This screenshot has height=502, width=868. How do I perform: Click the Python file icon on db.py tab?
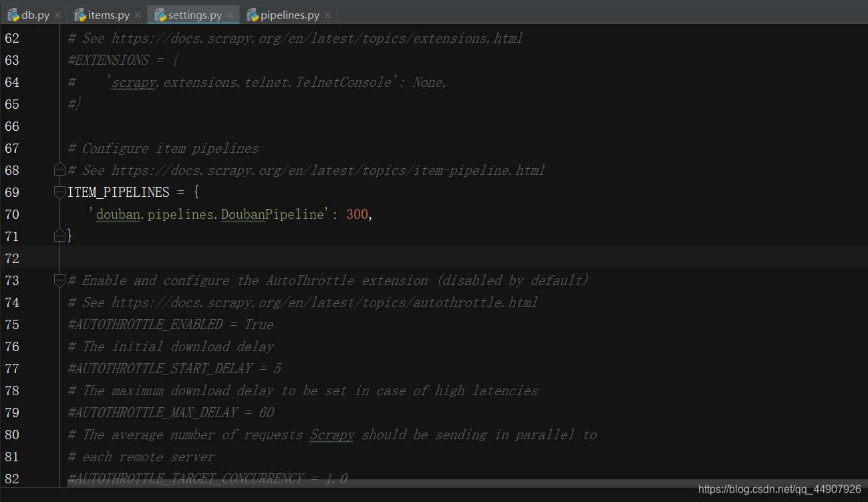13,15
